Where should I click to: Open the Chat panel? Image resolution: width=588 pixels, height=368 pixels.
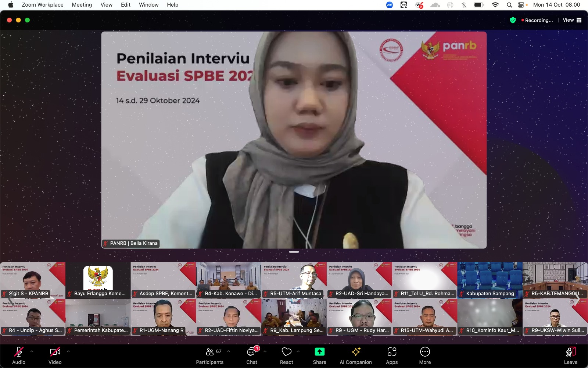[x=252, y=355]
